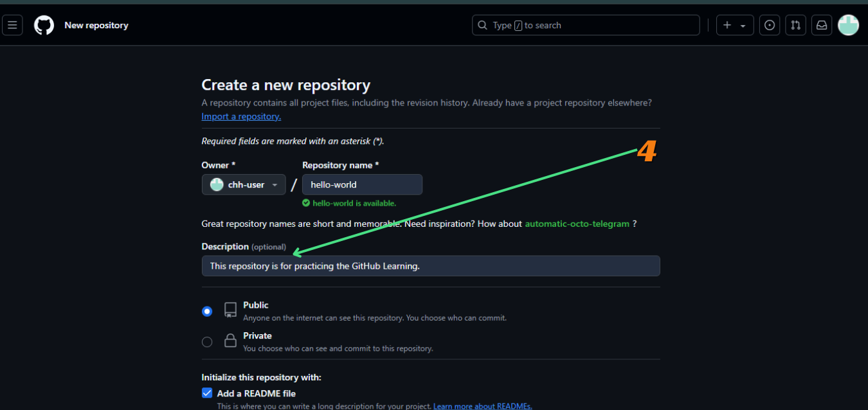This screenshot has width=868, height=410.
Task: Select the Private visibility radio button
Action: (207, 342)
